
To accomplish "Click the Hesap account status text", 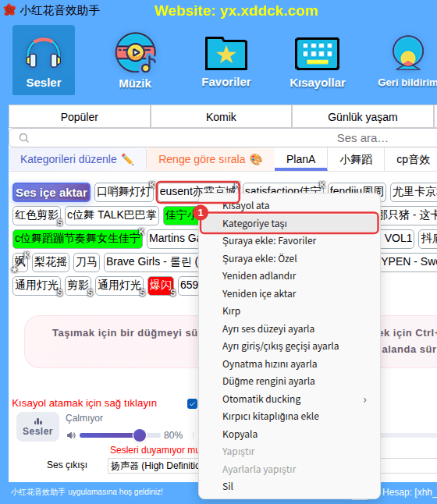I will coord(409,492).
